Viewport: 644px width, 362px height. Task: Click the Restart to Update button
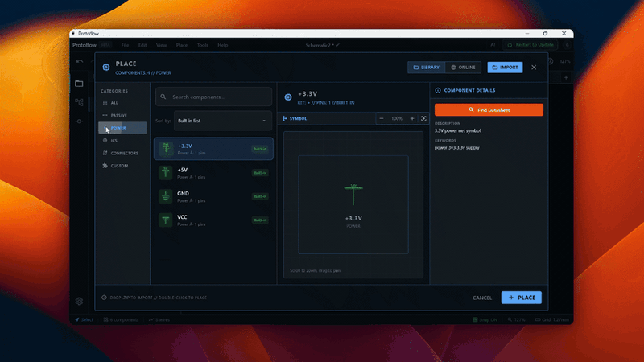pyautogui.click(x=530, y=45)
